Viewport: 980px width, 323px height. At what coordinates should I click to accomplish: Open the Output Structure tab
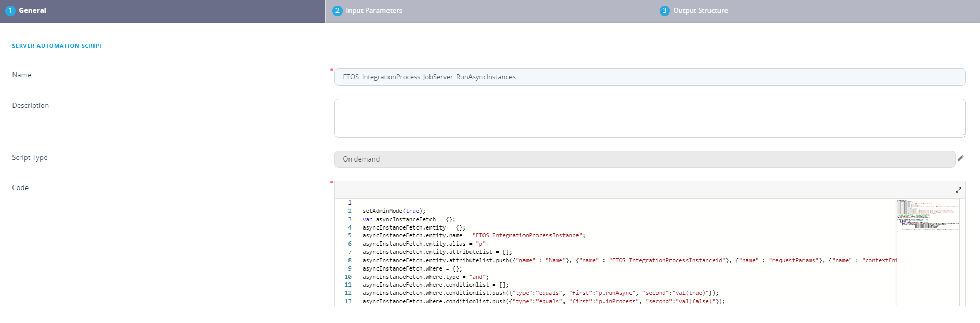[x=700, y=11]
